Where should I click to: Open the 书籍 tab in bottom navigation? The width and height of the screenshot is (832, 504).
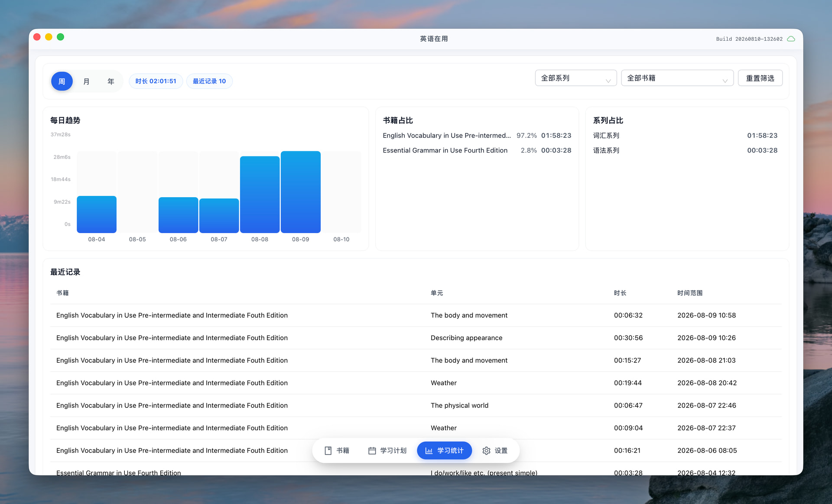337,451
